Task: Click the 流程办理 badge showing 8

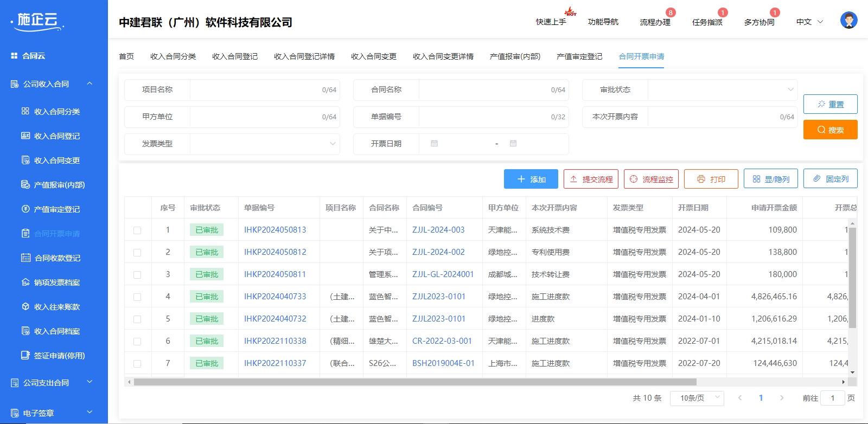Action: pos(671,12)
